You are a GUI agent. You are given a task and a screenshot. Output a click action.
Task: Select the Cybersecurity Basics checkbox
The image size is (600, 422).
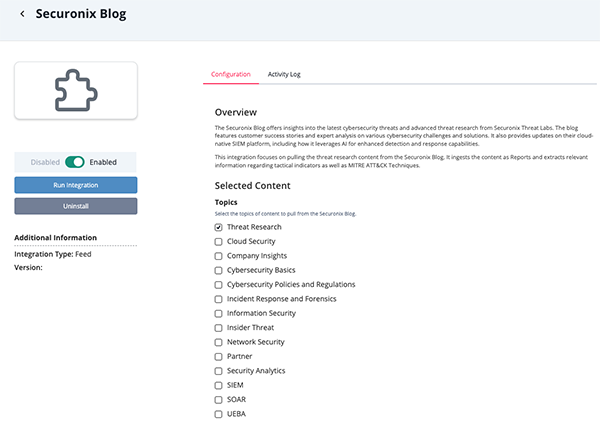pos(219,270)
